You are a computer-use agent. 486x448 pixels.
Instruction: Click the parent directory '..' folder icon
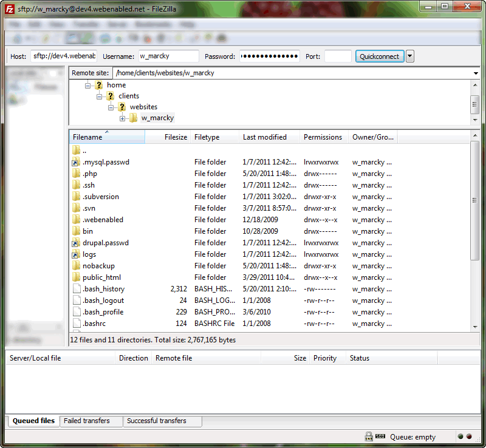click(77, 151)
